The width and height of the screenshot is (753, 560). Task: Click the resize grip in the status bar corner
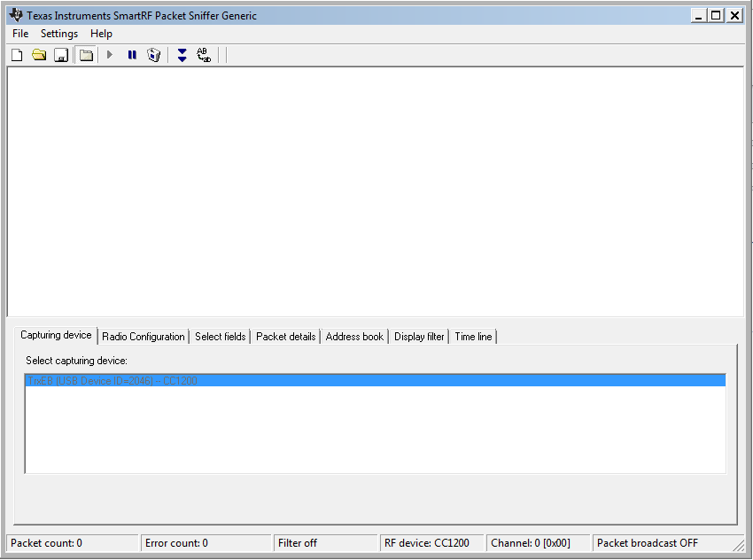(738, 545)
